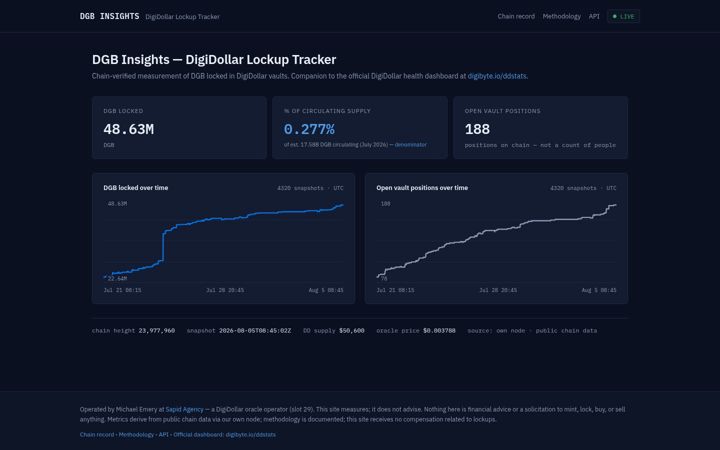Open Sapid Agency link in footer
This screenshot has width=720, height=450.
coord(184,409)
